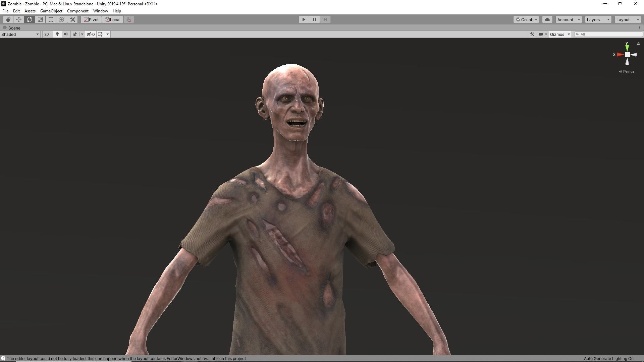Expand the scene effects dropdown arrow
The width and height of the screenshot is (644, 362).
pyautogui.click(x=82, y=34)
